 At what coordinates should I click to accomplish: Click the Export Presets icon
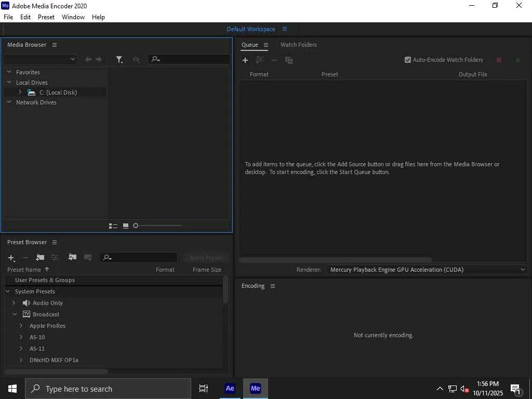tap(87, 258)
